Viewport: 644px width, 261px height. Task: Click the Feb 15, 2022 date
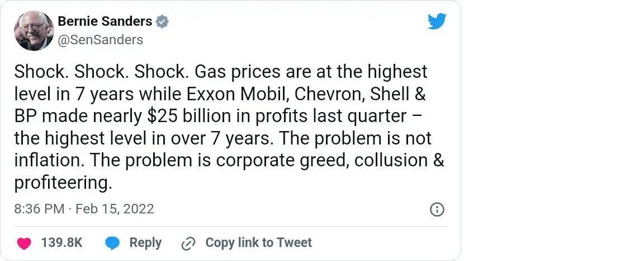115,209
